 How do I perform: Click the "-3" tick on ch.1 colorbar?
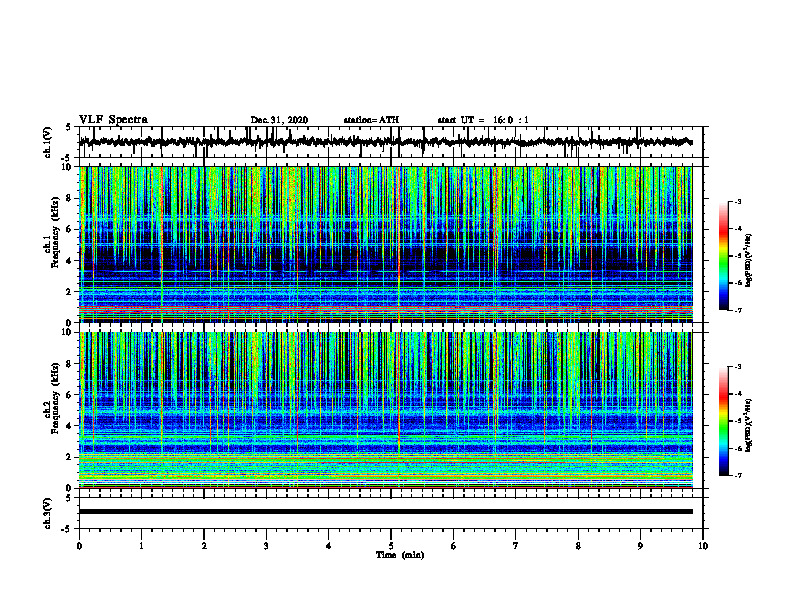[738, 201]
